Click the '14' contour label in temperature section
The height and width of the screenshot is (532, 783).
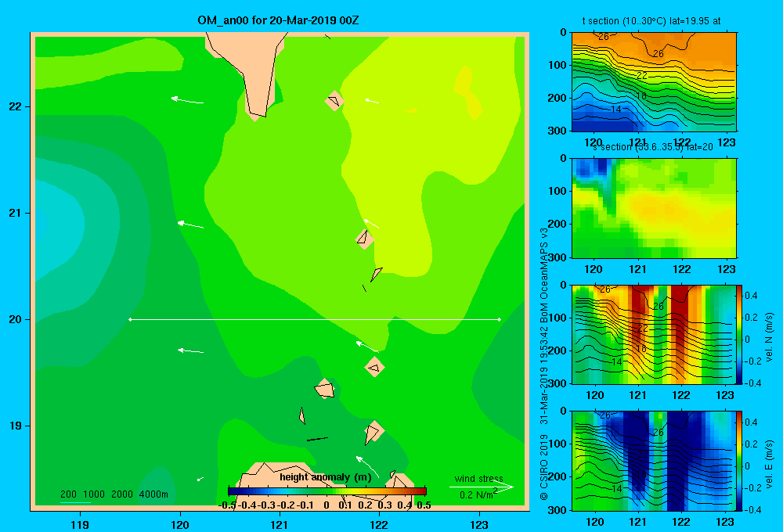pos(615,110)
